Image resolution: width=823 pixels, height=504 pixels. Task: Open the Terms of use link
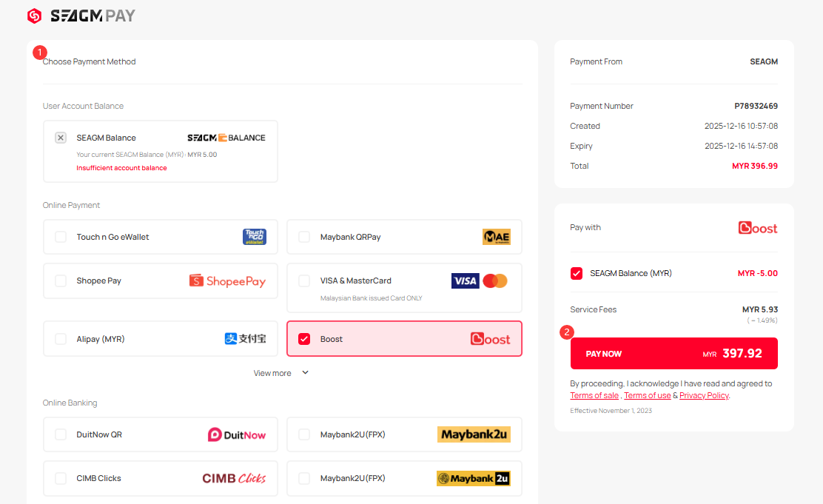[647, 395]
